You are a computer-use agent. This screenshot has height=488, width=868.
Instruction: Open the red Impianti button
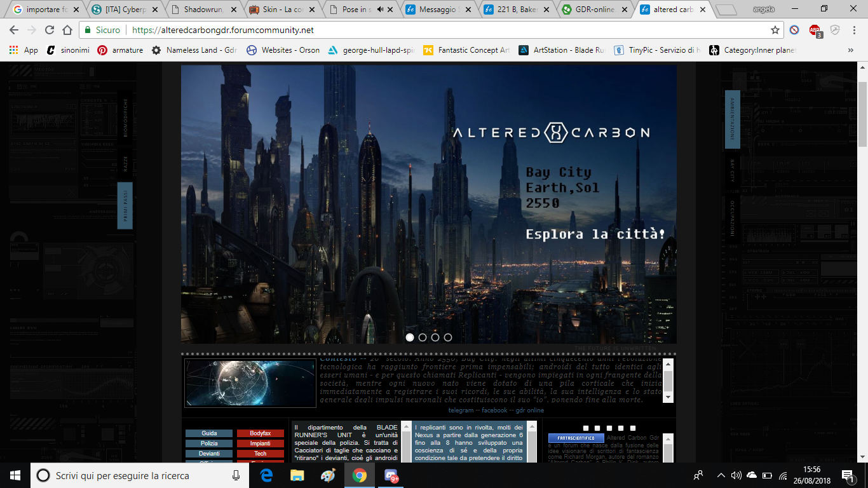click(x=261, y=444)
